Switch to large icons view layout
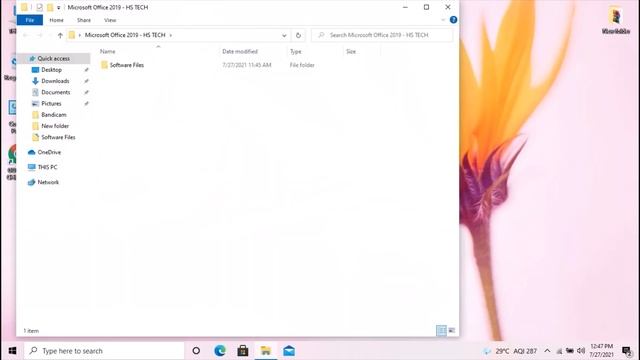Image resolution: width=640 pixels, height=360 pixels. (451, 330)
